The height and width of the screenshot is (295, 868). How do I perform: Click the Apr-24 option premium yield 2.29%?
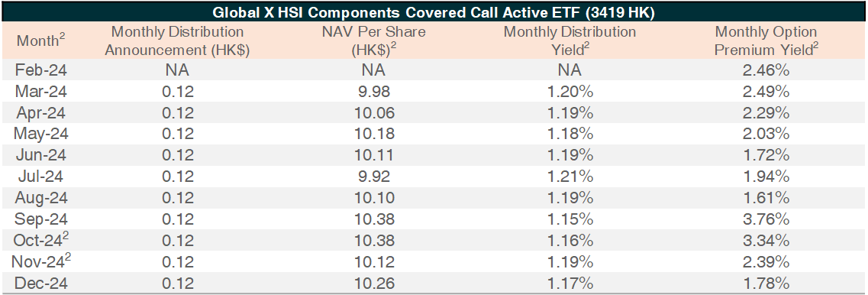coord(766,113)
